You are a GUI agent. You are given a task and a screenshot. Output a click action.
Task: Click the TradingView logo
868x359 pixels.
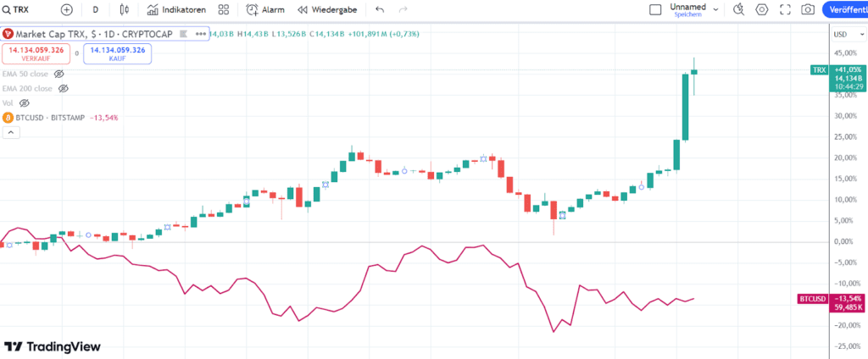point(52,347)
